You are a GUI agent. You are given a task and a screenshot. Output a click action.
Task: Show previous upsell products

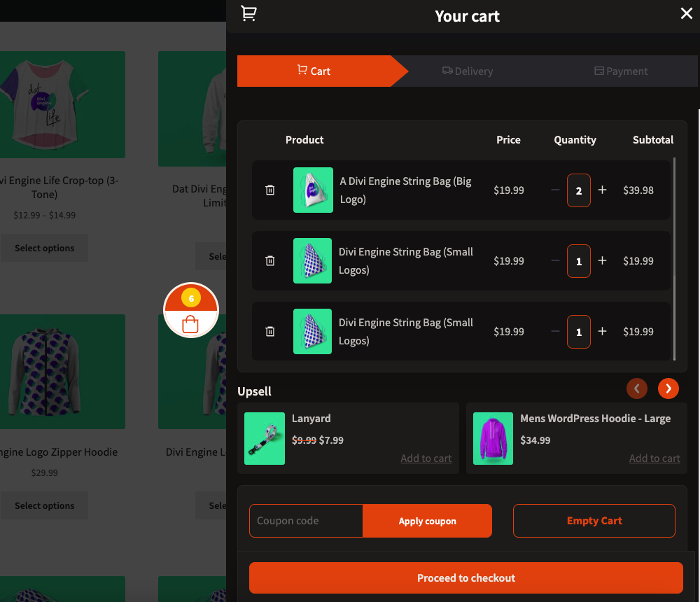[x=636, y=388]
